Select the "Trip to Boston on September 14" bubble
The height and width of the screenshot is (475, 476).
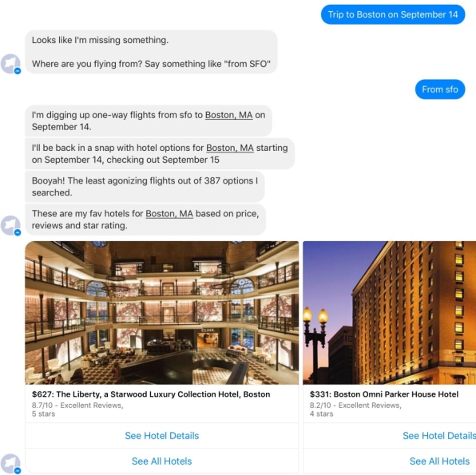tap(393, 14)
